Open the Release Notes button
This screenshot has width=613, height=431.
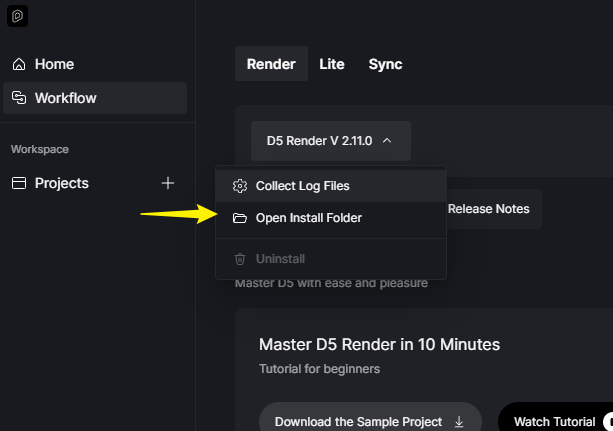489,209
